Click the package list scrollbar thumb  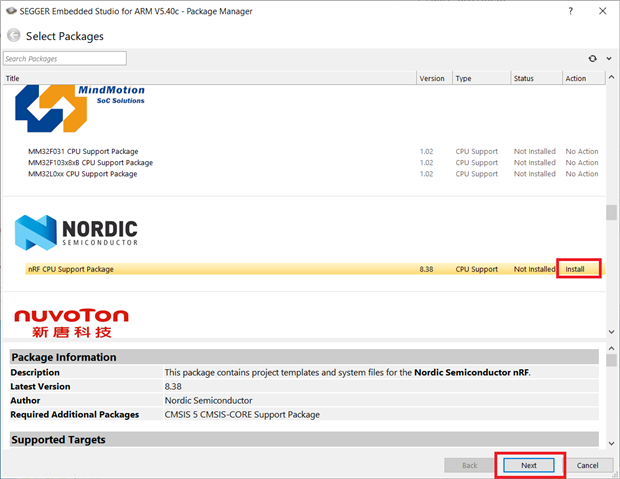611,212
